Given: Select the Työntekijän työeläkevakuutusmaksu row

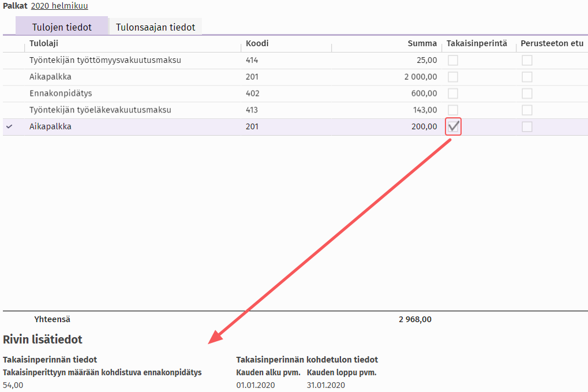Looking at the screenshot, I should pyautogui.click(x=100, y=110).
